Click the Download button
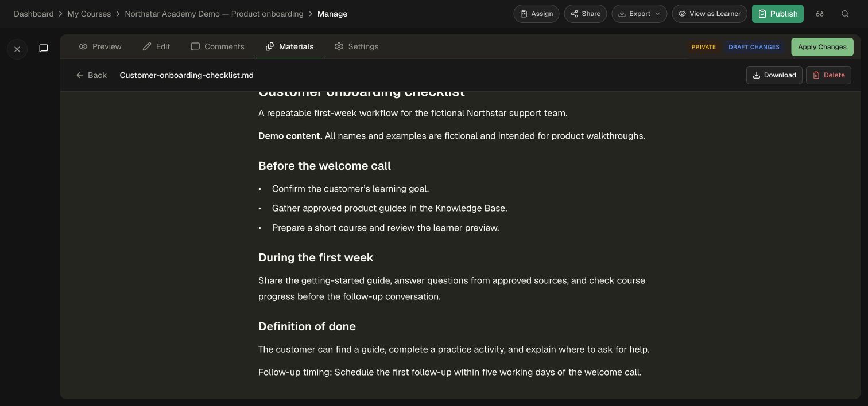Viewport: 868px width, 406px height. pos(774,75)
